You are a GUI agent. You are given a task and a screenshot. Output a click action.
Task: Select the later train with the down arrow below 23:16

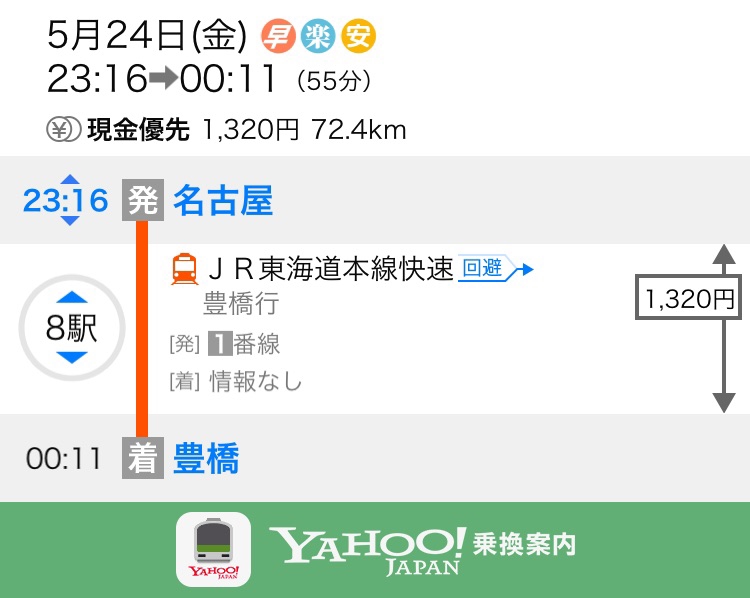tap(70, 220)
